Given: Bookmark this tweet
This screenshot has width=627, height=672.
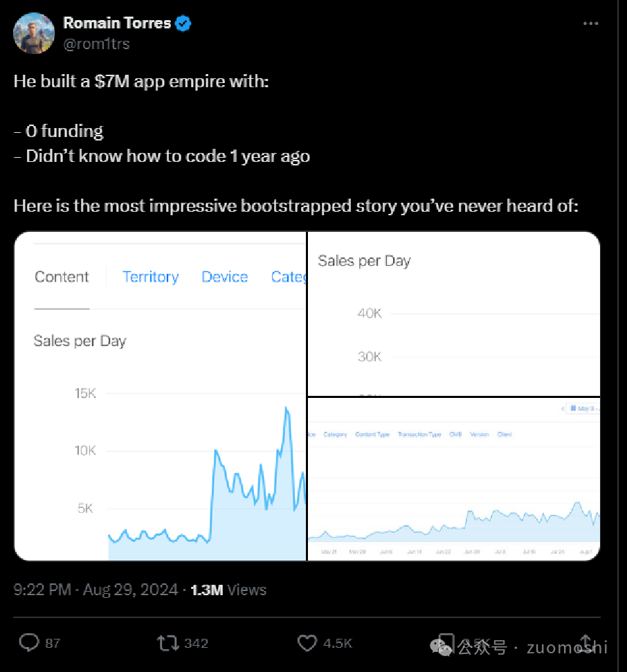Looking at the screenshot, I should tap(446, 643).
